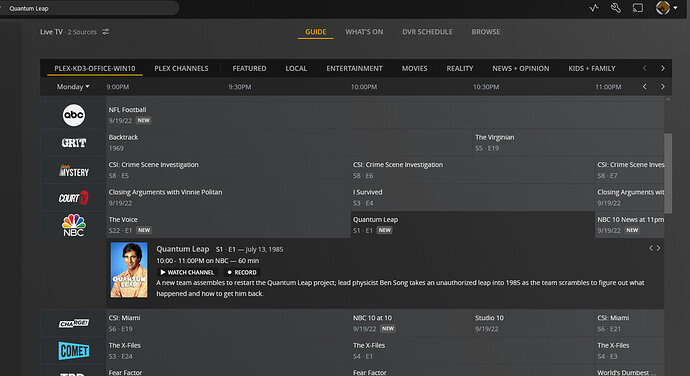The image size is (690, 376).
Task: Select Backtrack 1969 on GRIT
Action: tap(289, 143)
